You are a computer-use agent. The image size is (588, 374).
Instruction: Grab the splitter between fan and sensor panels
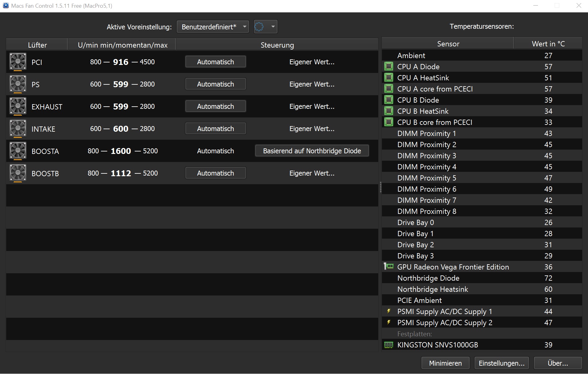380,187
